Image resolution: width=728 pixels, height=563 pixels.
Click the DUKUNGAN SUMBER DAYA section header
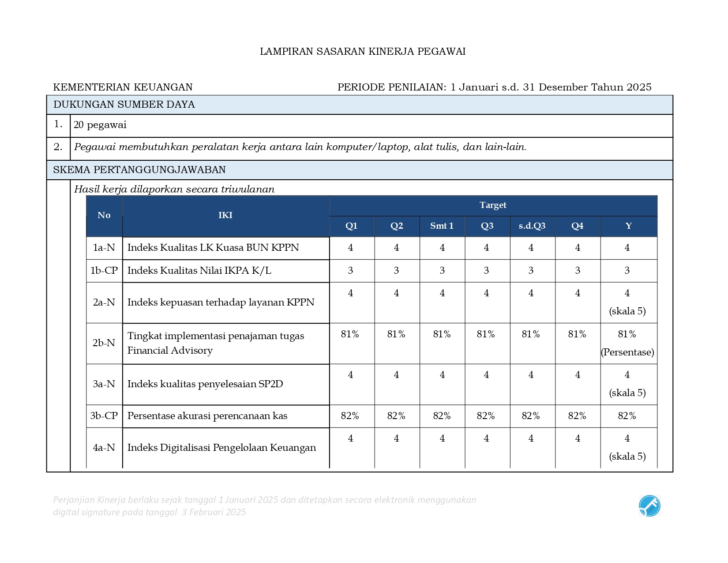click(124, 105)
